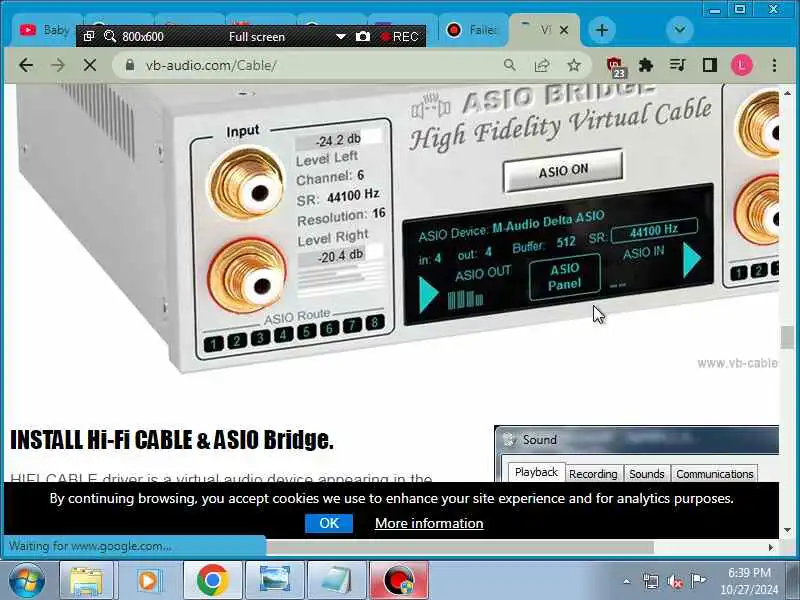Click the ASIO ON button in the image
Image resolution: width=800 pixels, height=600 pixels.
(563, 171)
